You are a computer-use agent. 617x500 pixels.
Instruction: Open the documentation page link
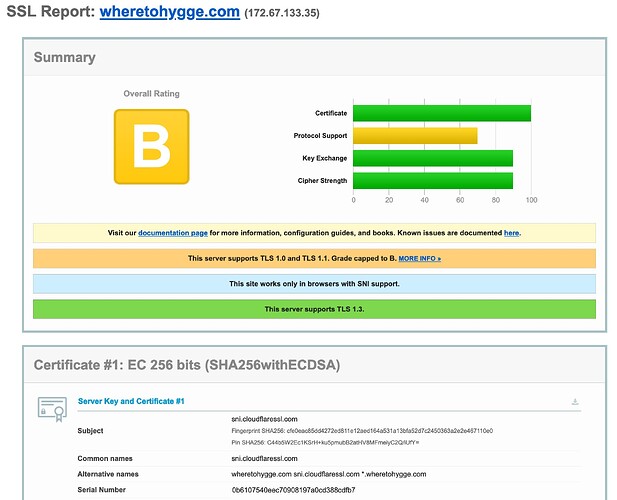point(173,233)
